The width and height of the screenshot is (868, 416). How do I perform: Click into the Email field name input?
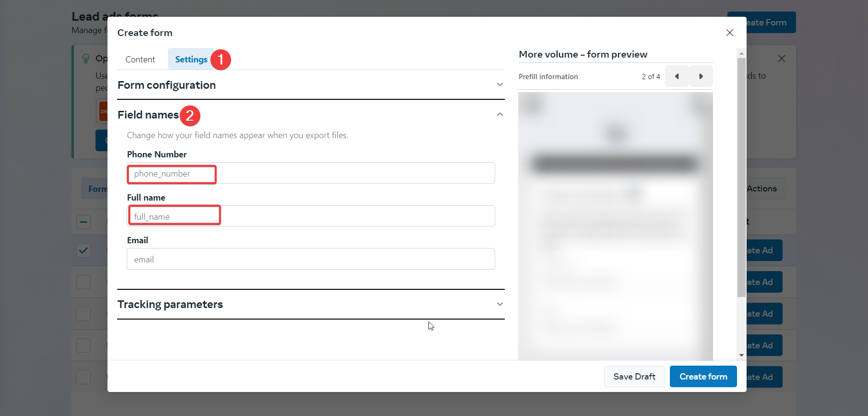[310, 259]
